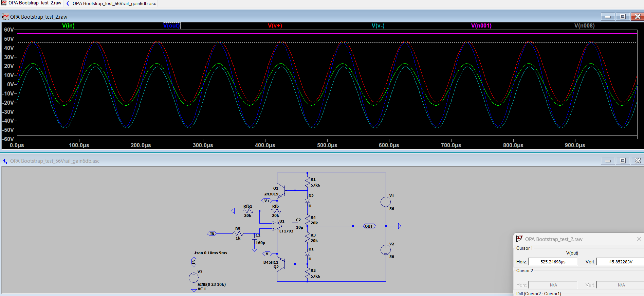Select op-amp U1 LT1793 symbol

pyautogui.click(x=277, y=226)
